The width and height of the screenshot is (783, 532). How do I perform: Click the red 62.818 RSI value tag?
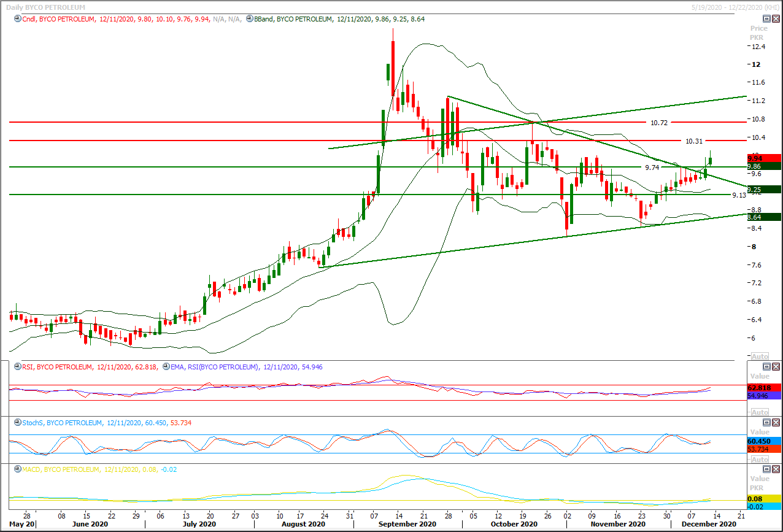pos(763,388)
